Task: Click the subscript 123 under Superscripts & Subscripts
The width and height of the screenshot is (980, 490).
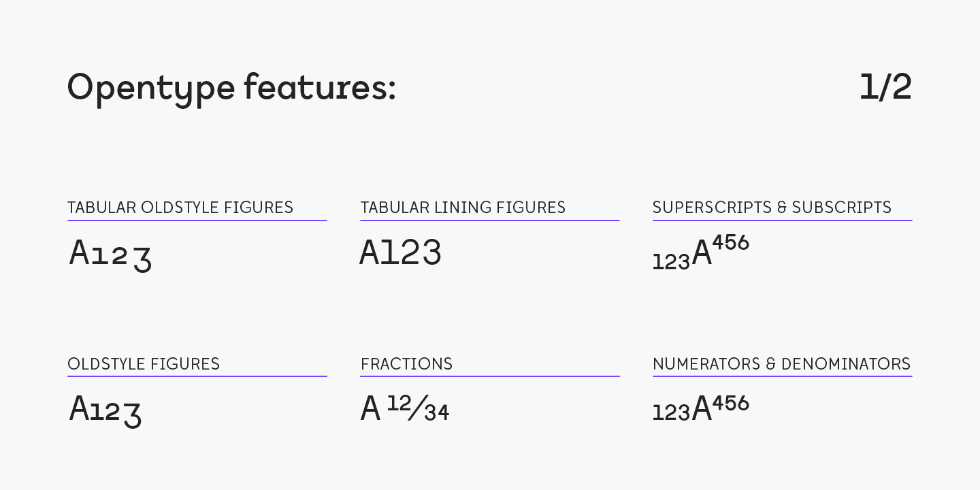Action: tap(671, 262)
